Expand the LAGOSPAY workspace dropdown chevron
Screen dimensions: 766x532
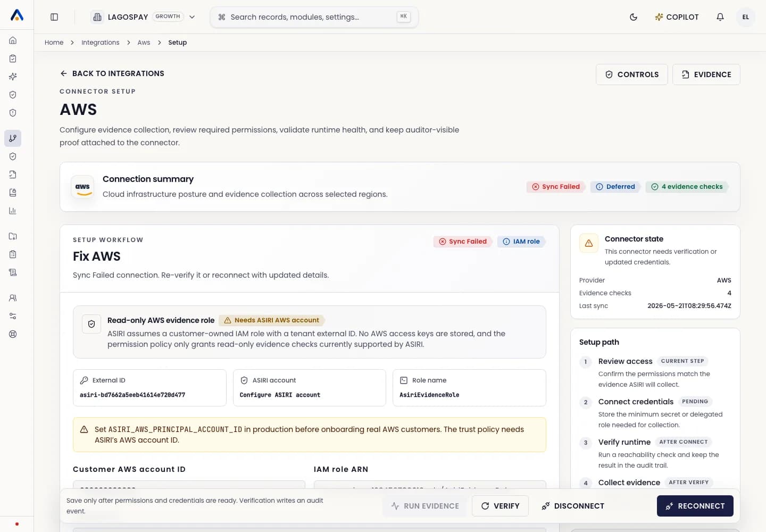[192, 17]
